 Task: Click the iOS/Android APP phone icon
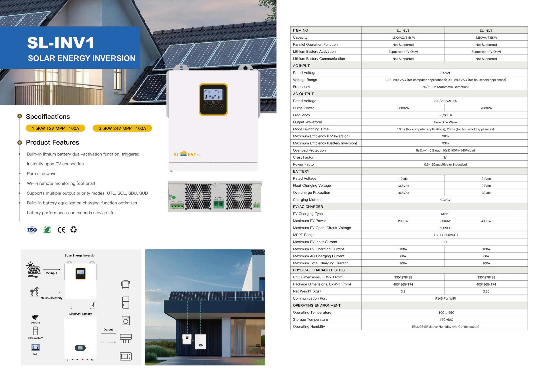(35, 331)
